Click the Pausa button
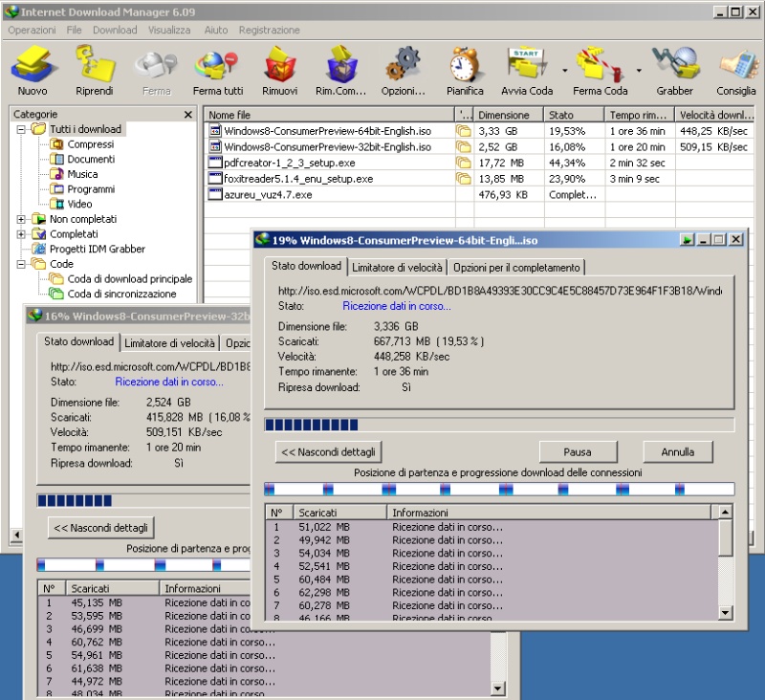 pos(577,451)
